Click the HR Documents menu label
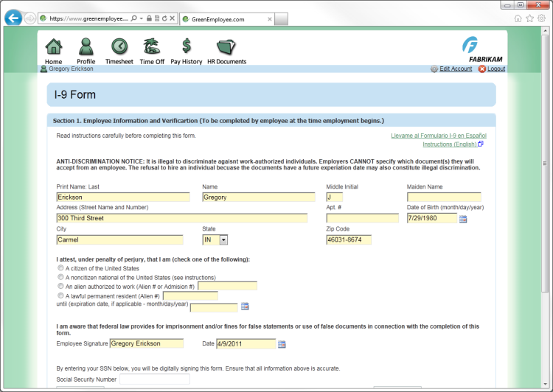The image size is (553, 392). 227,62
